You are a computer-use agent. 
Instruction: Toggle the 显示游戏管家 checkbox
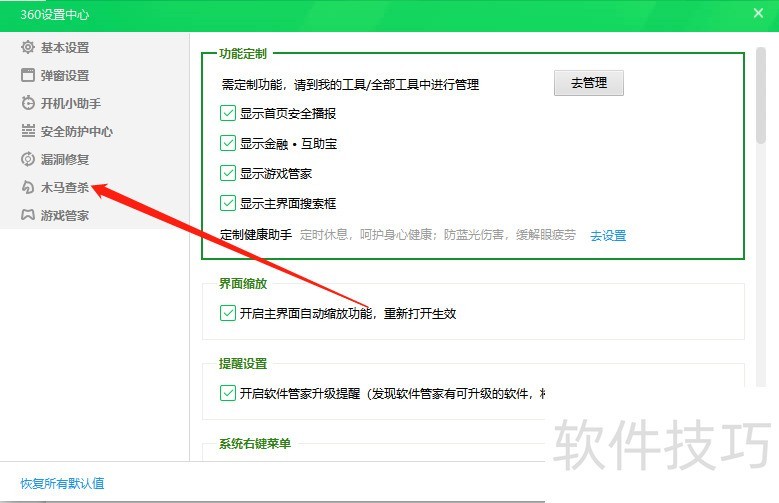pyautogui.click(x=228, y=173)
